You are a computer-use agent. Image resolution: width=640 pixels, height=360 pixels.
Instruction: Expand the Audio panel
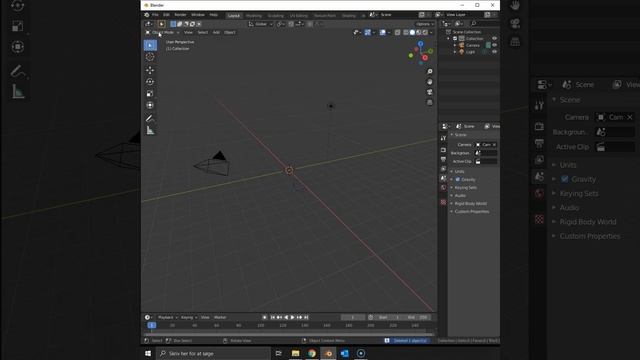(x=460, y=196)
